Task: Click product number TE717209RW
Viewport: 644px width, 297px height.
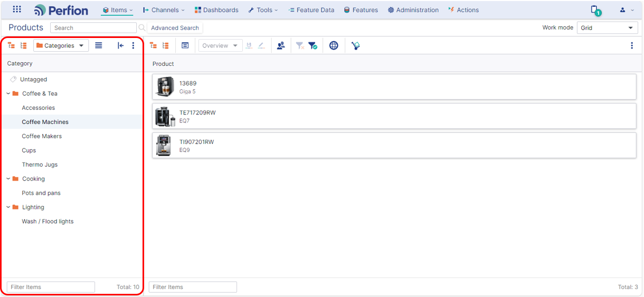Action: coord(197,112)
